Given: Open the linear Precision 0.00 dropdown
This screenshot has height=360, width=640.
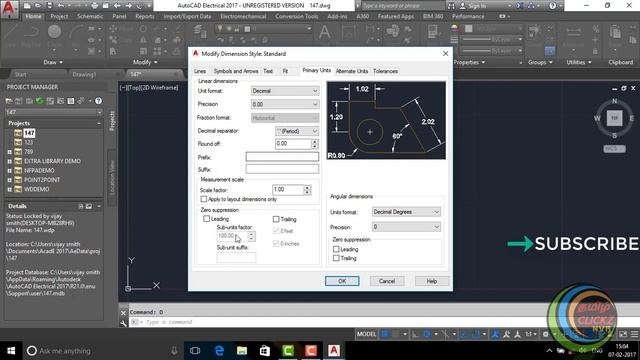Looking at the screenshot, I should pyautogui.click(x=285, y=104).
